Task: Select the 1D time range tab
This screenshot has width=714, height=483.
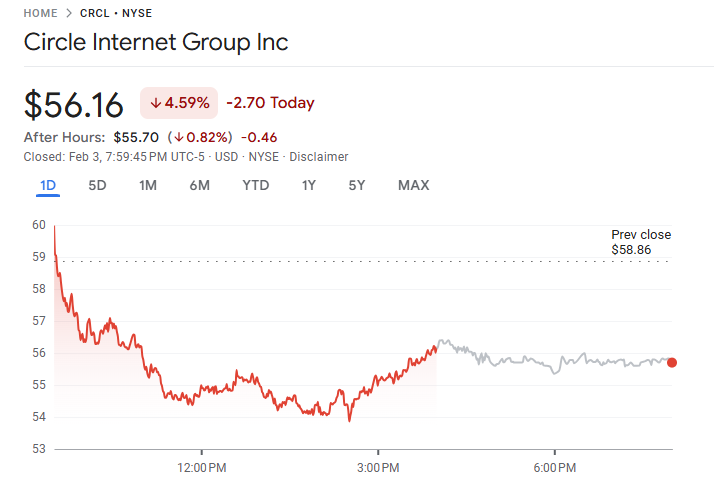Action: pos(48,185)
